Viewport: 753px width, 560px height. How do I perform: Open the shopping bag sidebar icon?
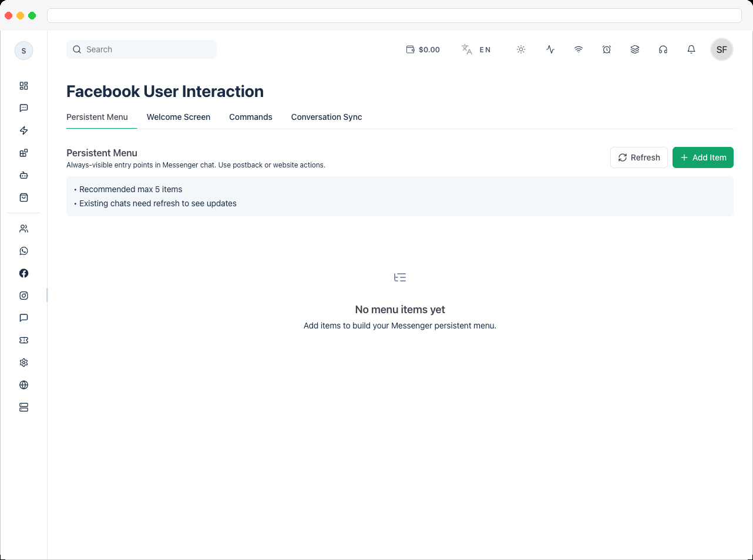tap(23, 197)
